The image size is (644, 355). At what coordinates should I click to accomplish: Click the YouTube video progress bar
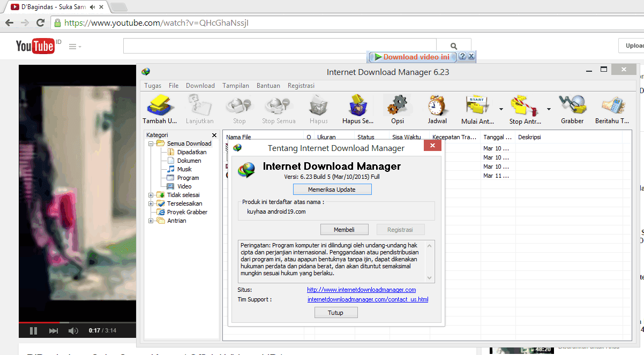[x=76, y=322]
